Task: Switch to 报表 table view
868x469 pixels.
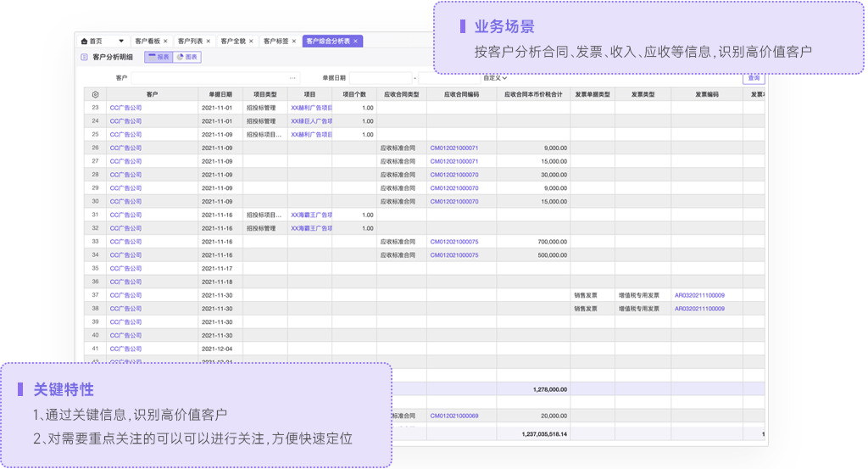Action: pyautogui.click(x=158, y=58)
